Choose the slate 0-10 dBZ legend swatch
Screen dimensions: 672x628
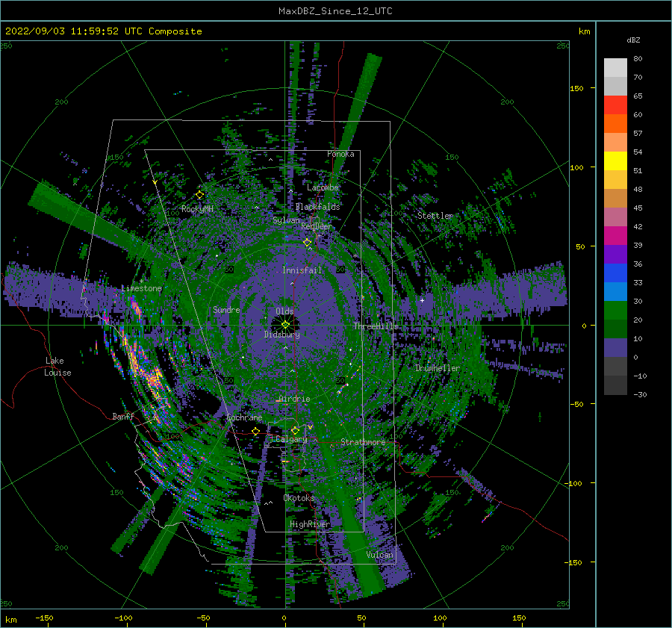point(615,348)
